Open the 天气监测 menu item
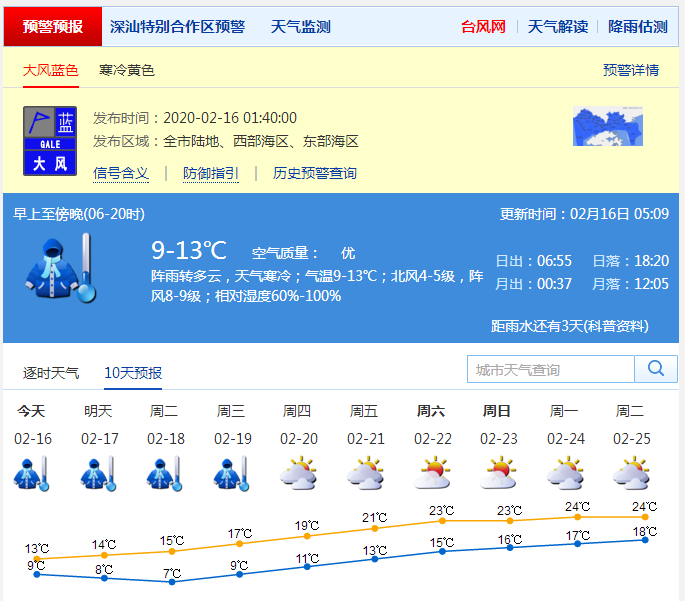Image resolution: width=685 pixels, height=601 pixels. (x=300, y=27)
